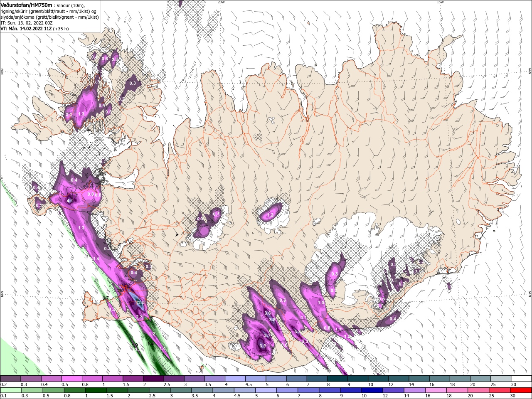
Task: Click the 3.5 snowfall value near south coast
Action: (262, 346)
